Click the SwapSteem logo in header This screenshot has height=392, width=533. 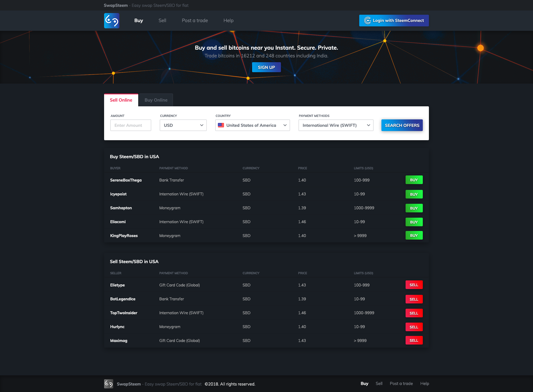coord(112,21)
